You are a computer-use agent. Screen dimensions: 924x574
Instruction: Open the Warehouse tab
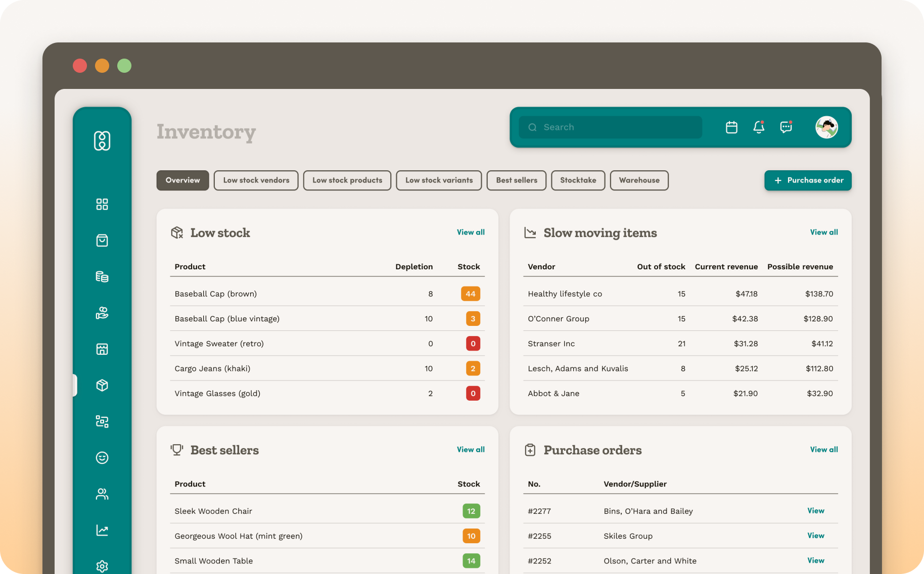pos(639,180)
